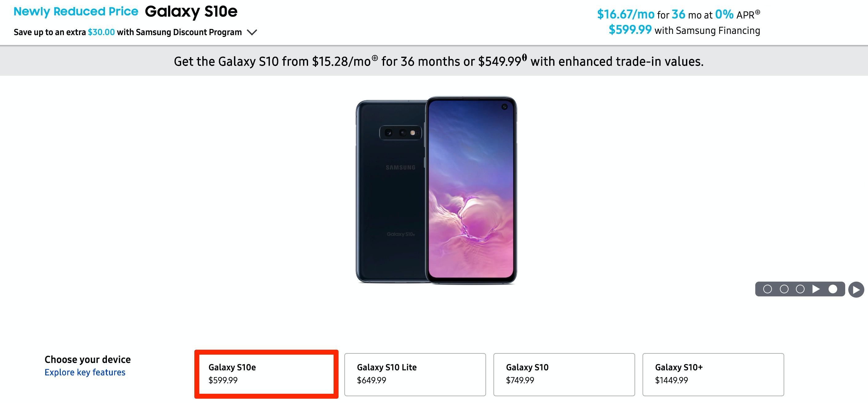Click the Newly Reduced Price label
The width and height of the screenshot is (868, 403).
click(76, 11)
